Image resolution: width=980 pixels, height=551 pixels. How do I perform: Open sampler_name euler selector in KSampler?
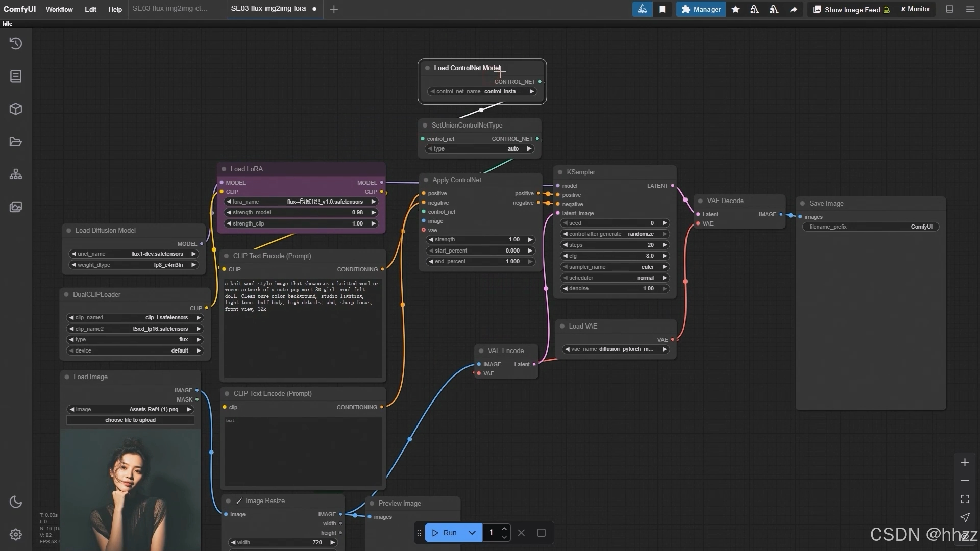tap(615, 267)
